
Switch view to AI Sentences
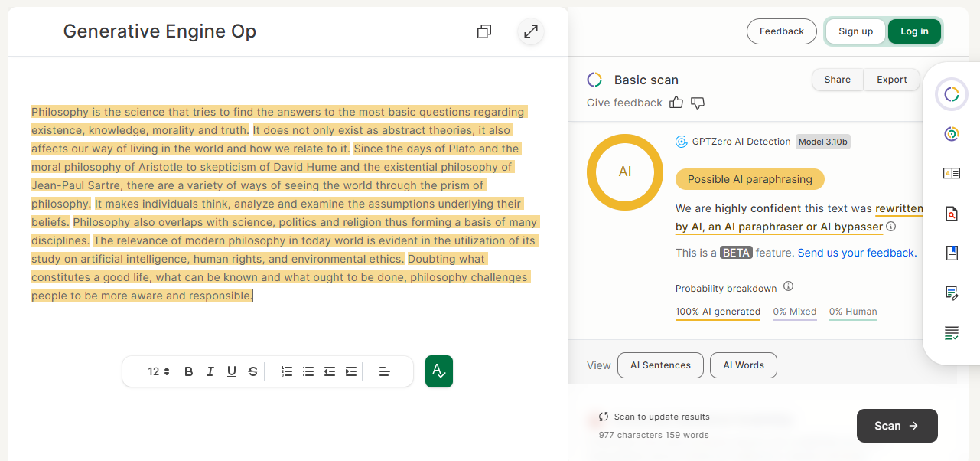coord(660,365)
